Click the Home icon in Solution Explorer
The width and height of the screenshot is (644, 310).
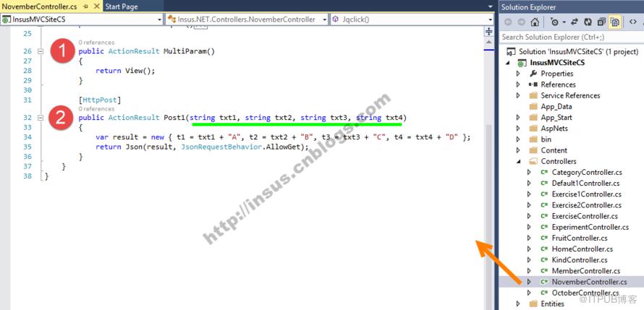coord(534,22)
